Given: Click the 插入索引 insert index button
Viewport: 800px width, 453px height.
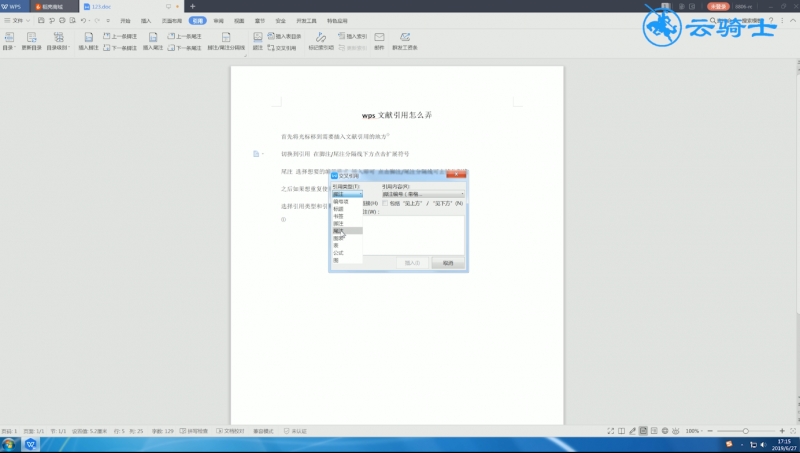Looking at the screenshot, I should pyautogui.click(x=353, y=36).
